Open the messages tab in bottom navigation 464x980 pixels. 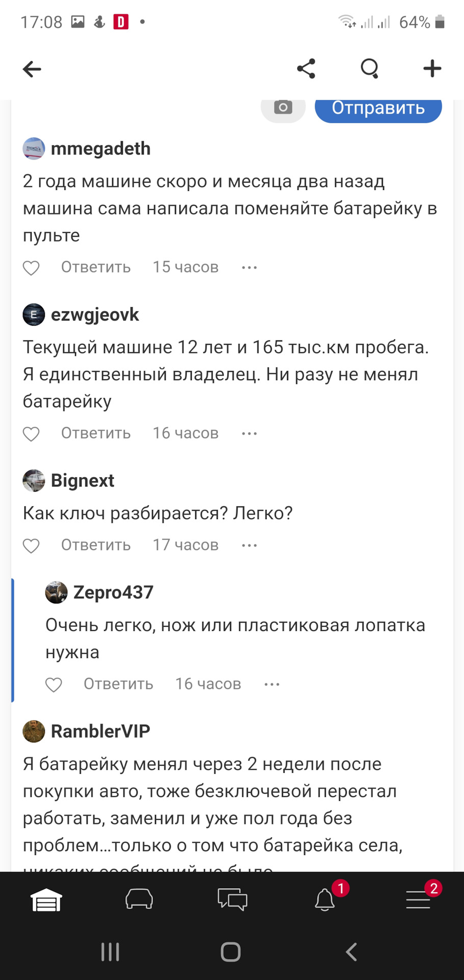point(232,900)
